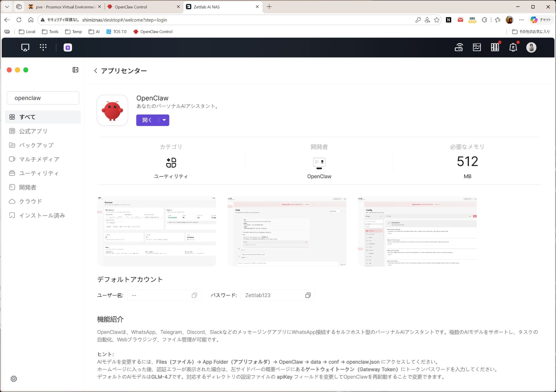Image resolution: width=556 pixels, height=392 pixels.
Task: Open the Copilot チャット button
Action: tap(540, 20)
